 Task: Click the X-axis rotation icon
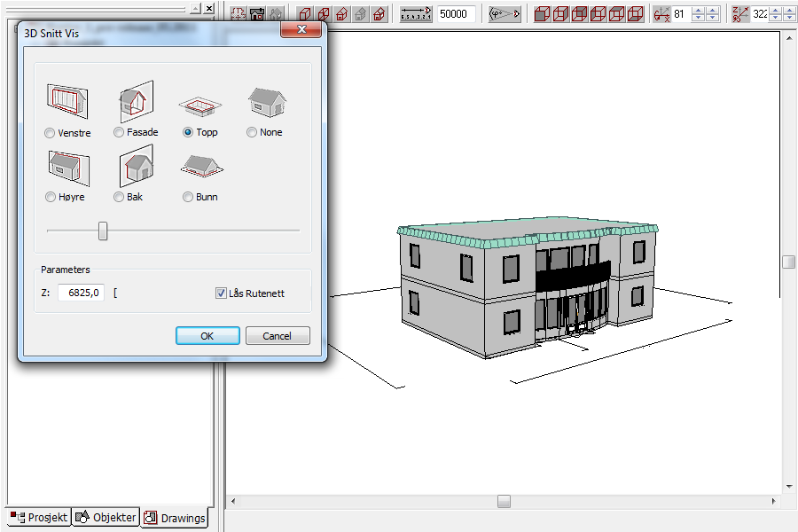click(x=661, y=14)
